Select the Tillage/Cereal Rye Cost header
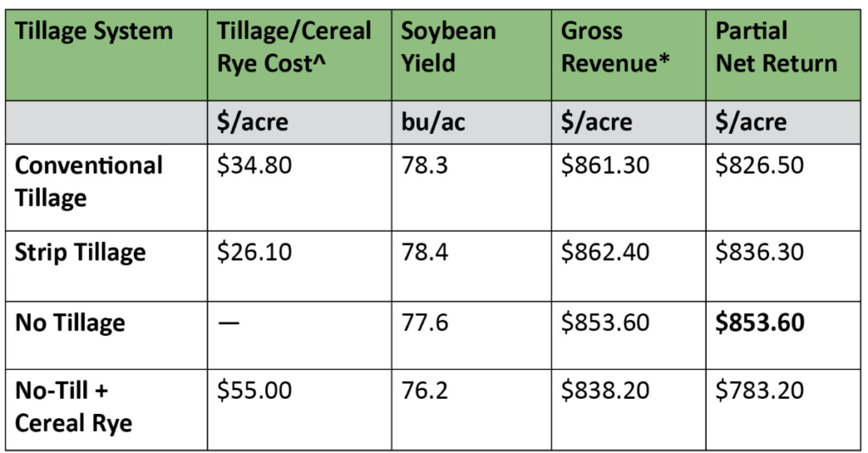The image size is (868, 453). tap(294, 48)
